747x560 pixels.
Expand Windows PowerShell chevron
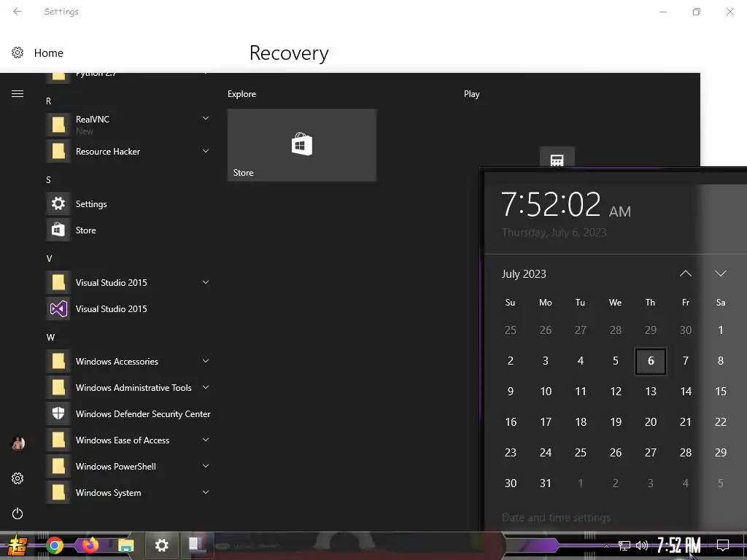coord(205,466)
